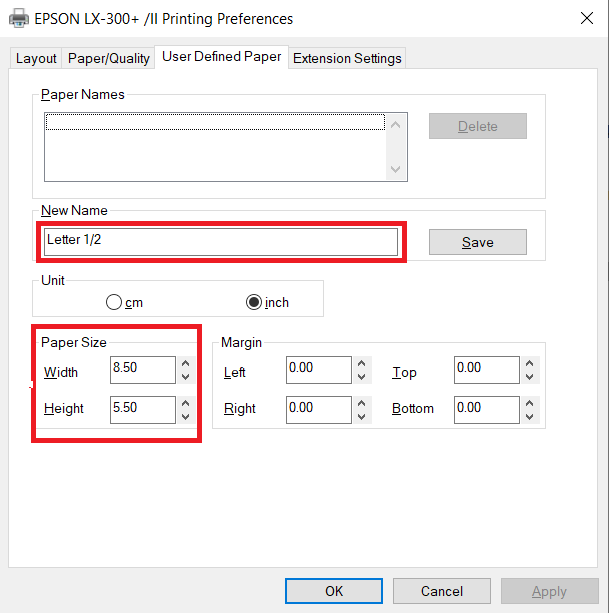Click the Top margin value field
The height and width of the screenshot is (613, 609).
point(487,370)
